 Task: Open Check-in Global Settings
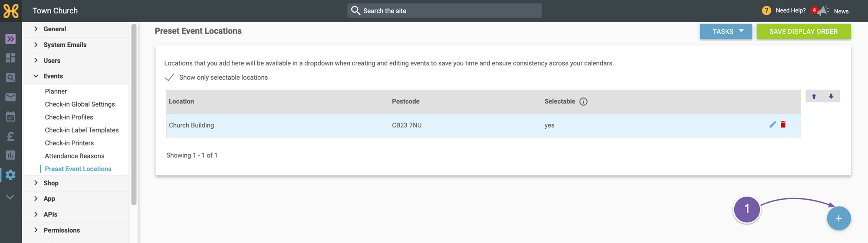80,104
